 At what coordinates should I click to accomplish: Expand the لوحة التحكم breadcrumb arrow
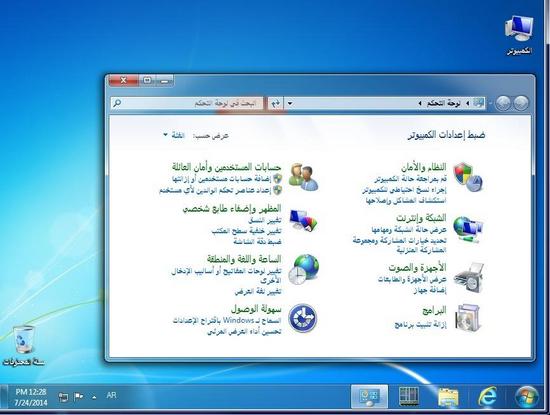click(420, 103)
